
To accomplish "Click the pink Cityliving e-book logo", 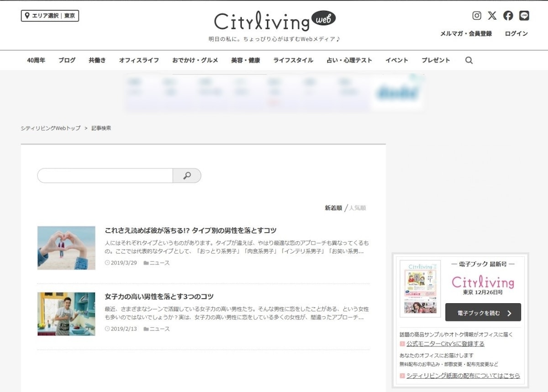I will (483, 282).
